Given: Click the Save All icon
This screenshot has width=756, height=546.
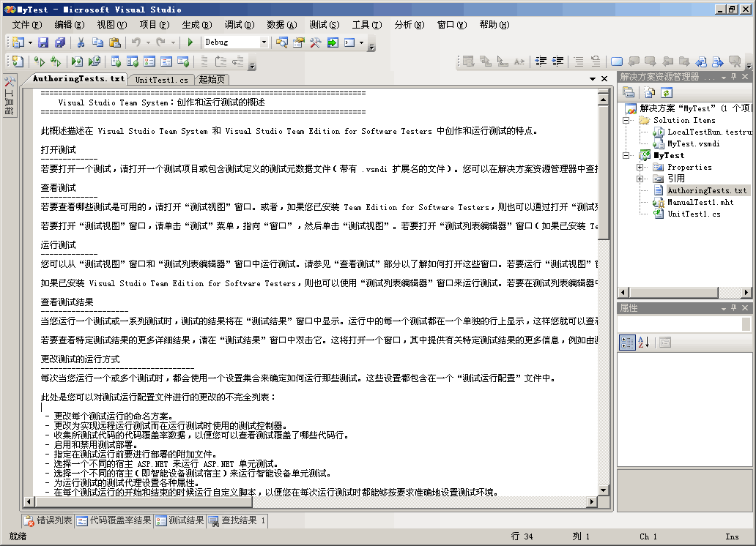Looking at the screenshot, I should 60,42.
